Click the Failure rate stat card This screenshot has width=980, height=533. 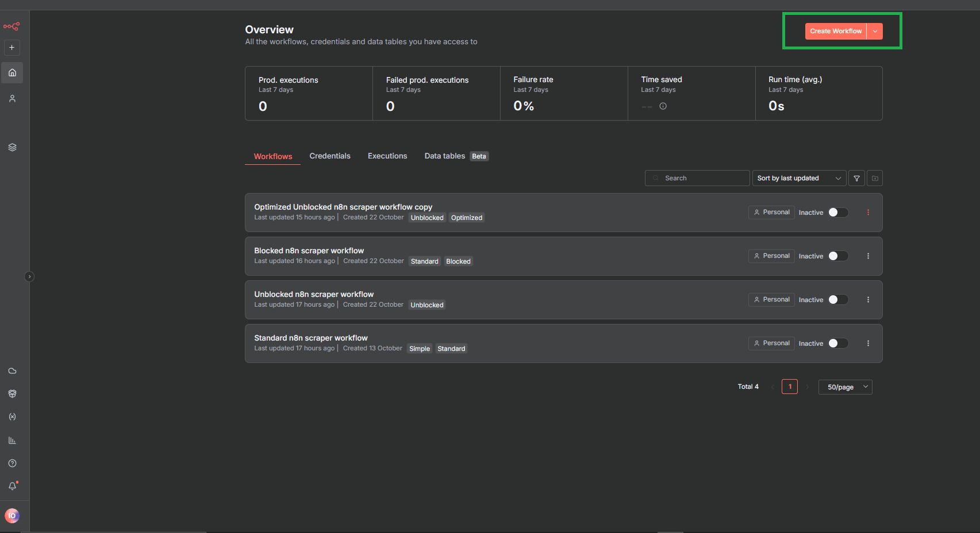(564, 94)
